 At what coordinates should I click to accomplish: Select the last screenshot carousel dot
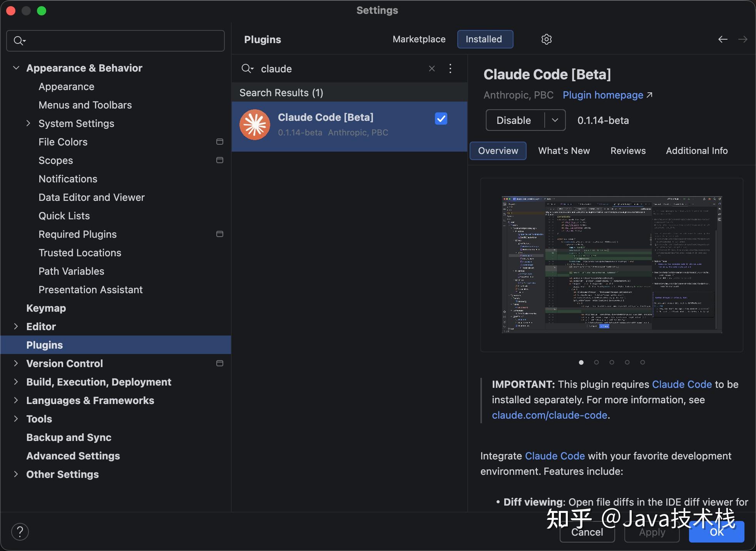pyautogui.click(x=642, y=362)
